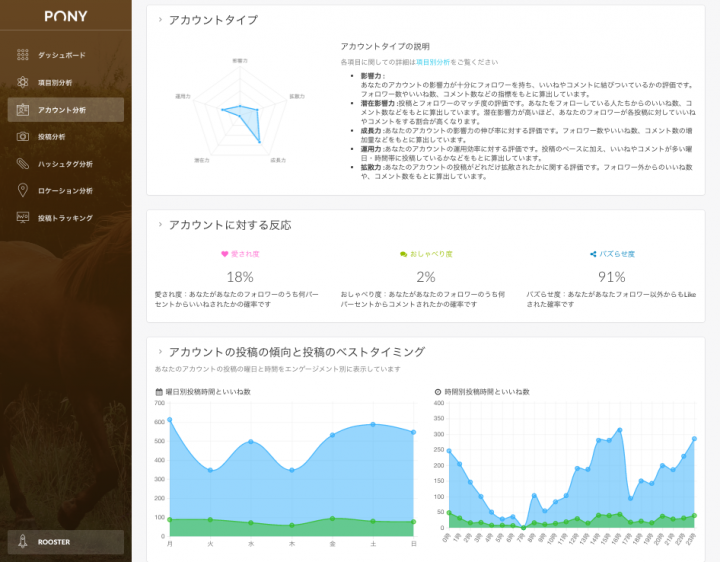The width and height of the screenshot is (720, 562).
Task: Click the pink heart icon by 愛され度
Action: 225,254
